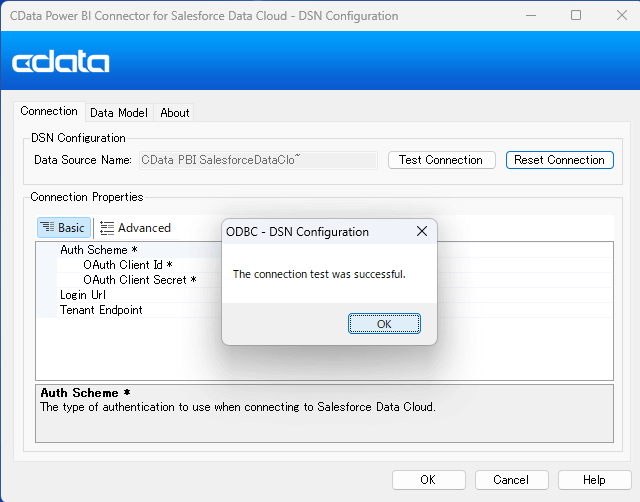Switch to the Data Model tab
This screenshot has width=640, height=502.
click(119, 113)
